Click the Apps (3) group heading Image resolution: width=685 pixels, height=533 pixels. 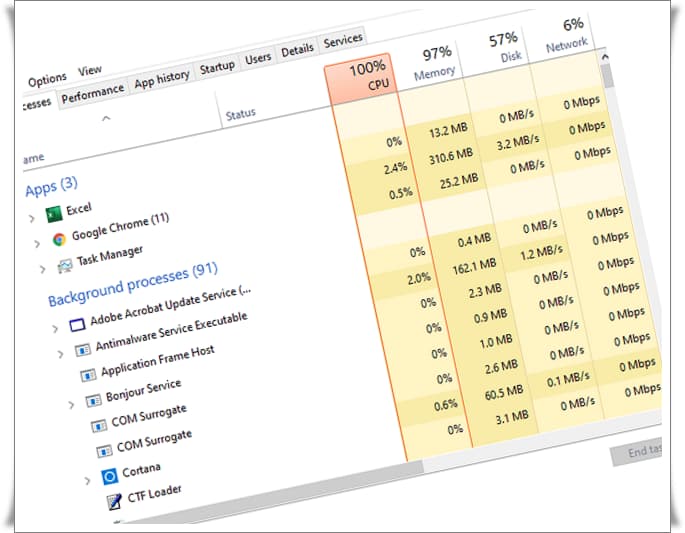click(51, 187)
